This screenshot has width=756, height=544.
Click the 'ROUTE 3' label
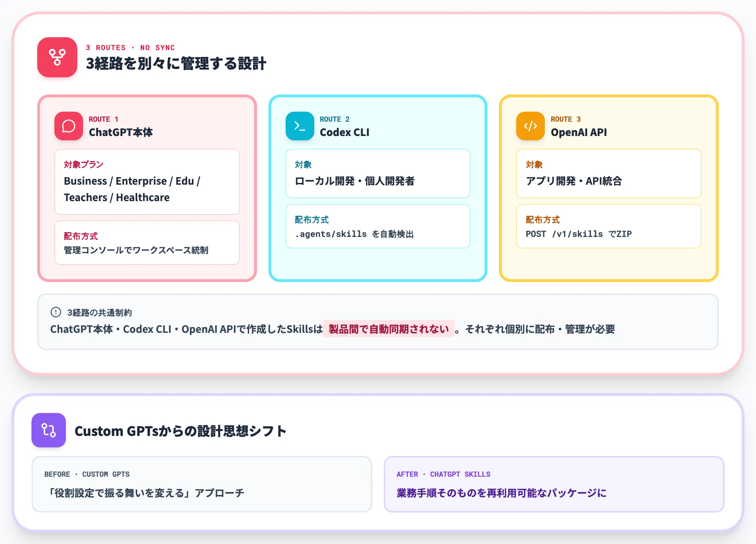tap(566, 119)
